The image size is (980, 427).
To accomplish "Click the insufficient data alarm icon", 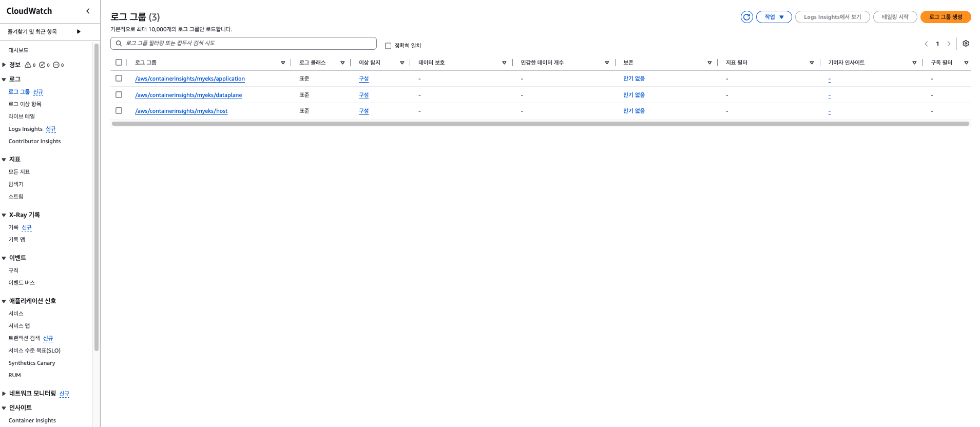I will [56, 65].
